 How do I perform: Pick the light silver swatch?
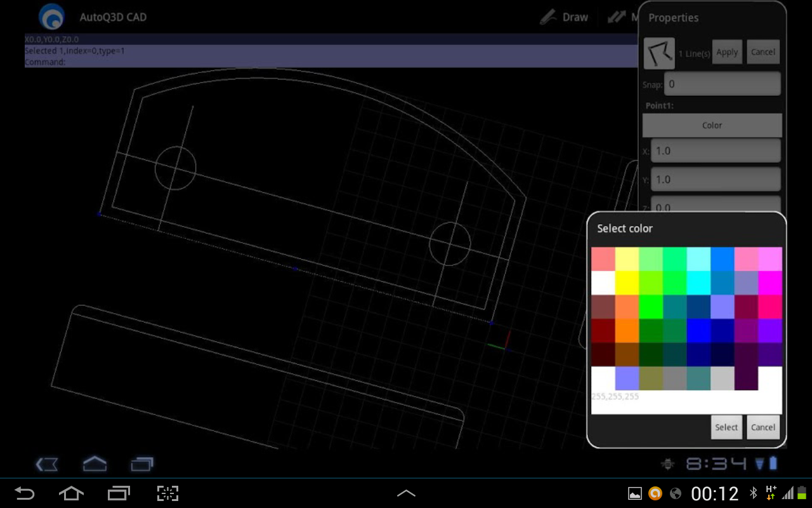pos(723,378)
